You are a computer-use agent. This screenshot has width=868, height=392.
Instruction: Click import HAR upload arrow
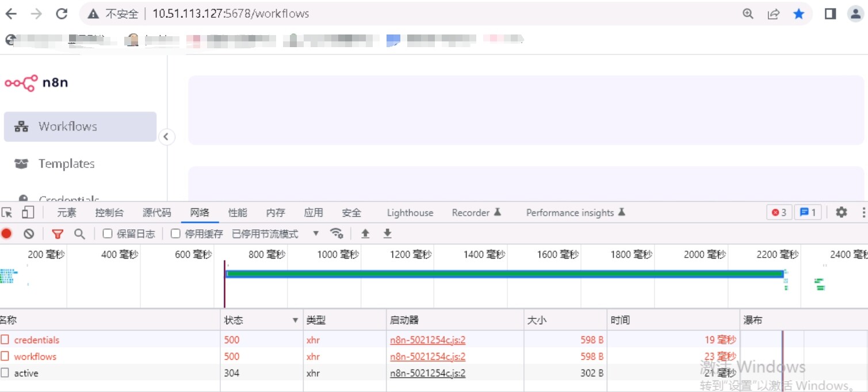pos(365,233)
